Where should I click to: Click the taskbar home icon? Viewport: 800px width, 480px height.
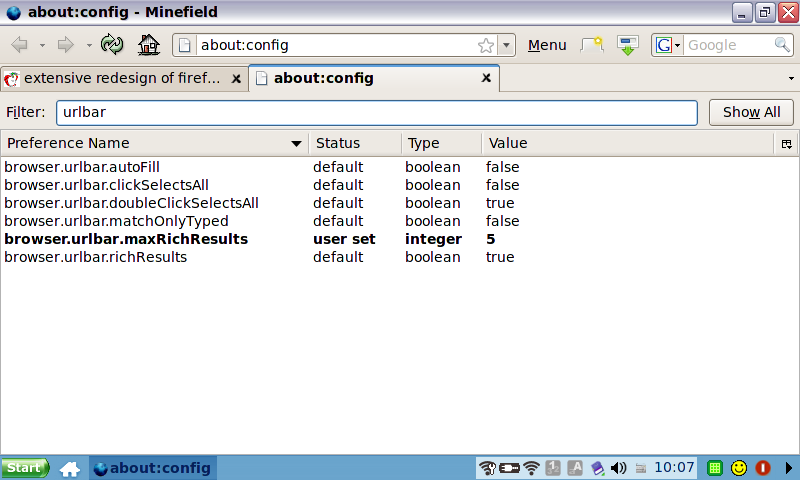point(70,468)
